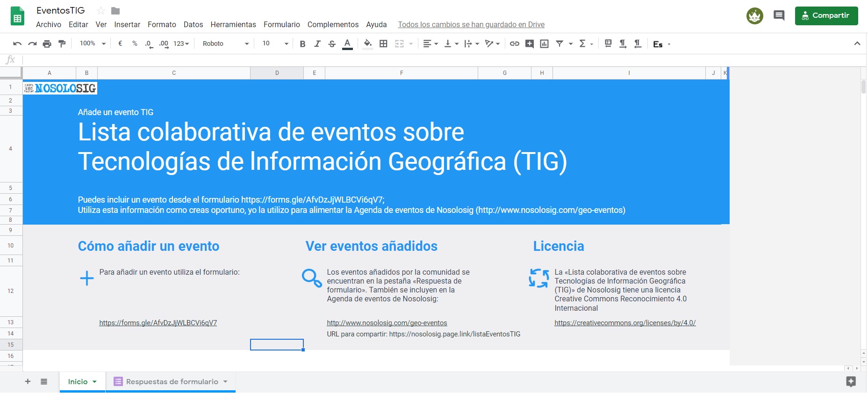Open Inicio tab options arrow
Viewport: 868px width, 394px height.
(x=94, y=382)
